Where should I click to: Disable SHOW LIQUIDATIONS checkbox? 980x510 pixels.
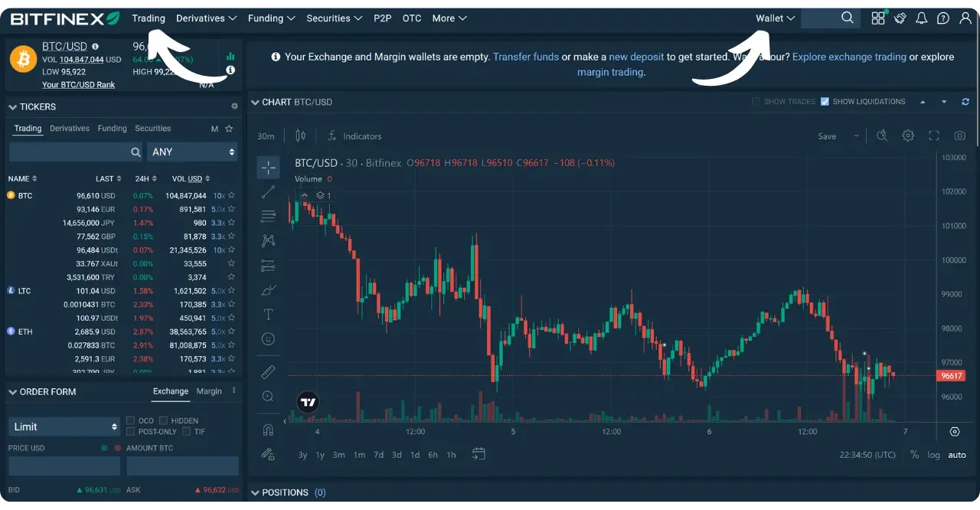825,101
